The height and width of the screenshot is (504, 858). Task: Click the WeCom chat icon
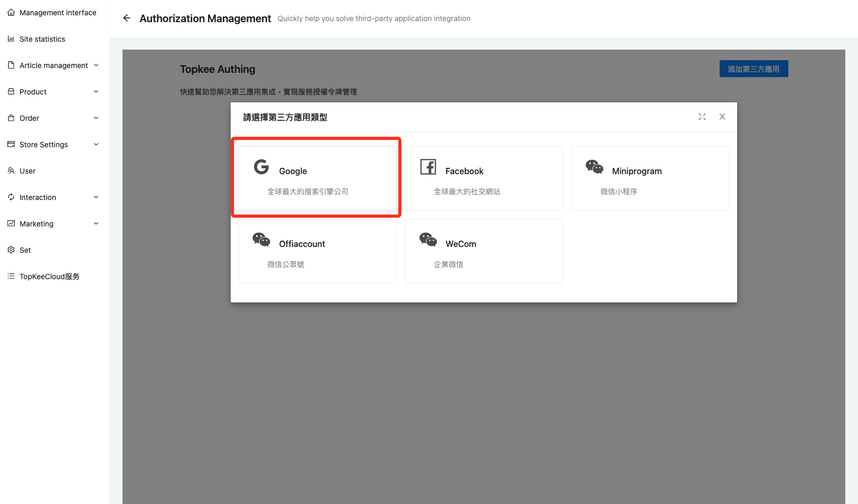click(x=428, y=240)
